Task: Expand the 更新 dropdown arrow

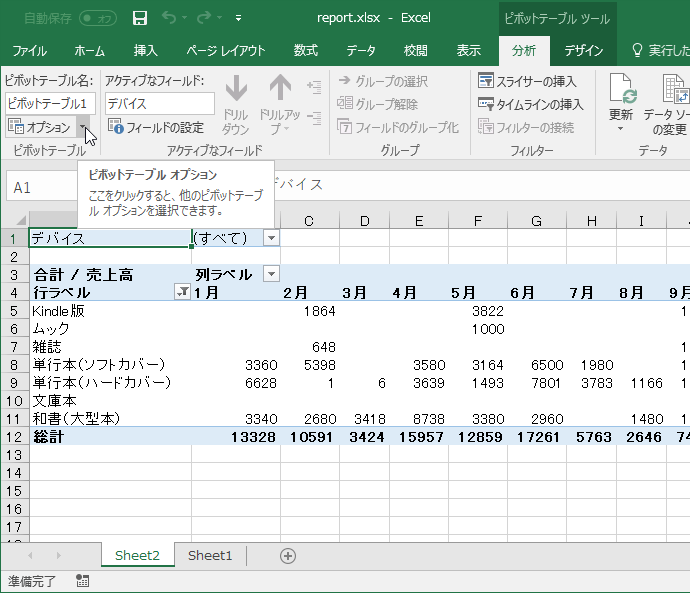Action: tap(620, 129)
